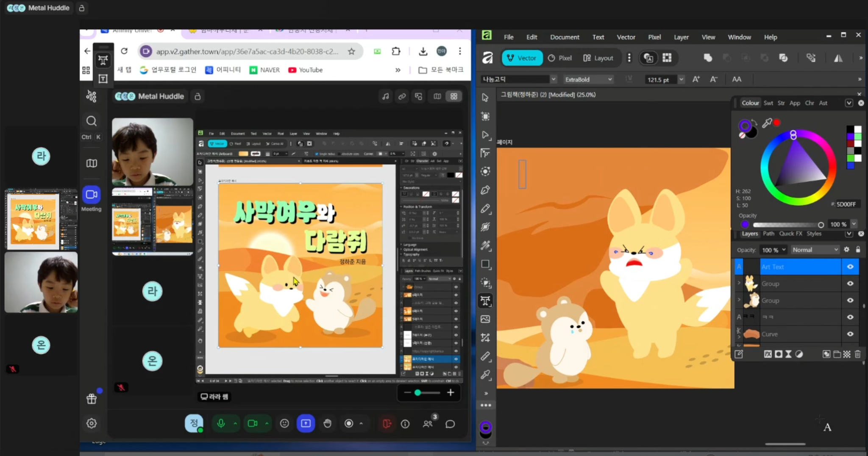Select the Move tool in Affinity toolbar

pos(485,98)
